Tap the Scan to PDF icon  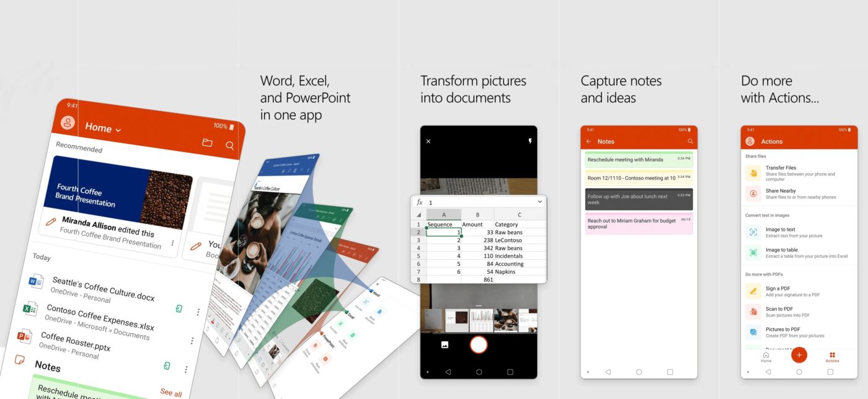(753, 312)
